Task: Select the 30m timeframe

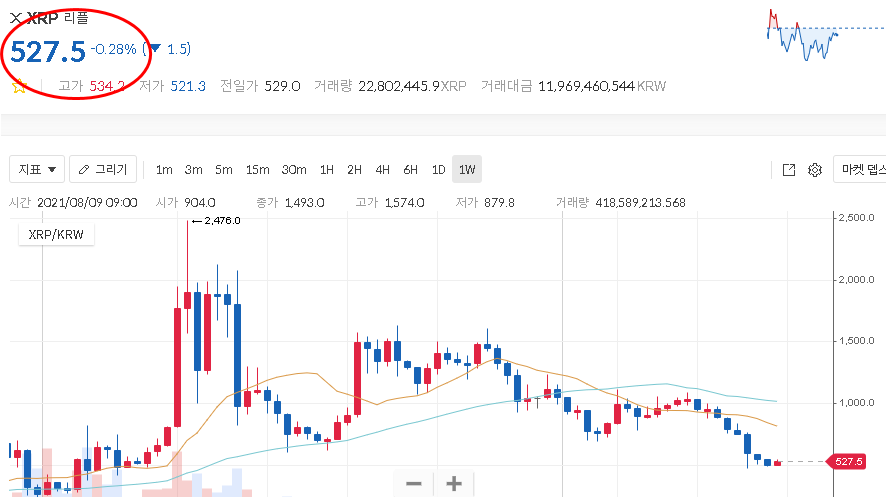Action: 294,169
